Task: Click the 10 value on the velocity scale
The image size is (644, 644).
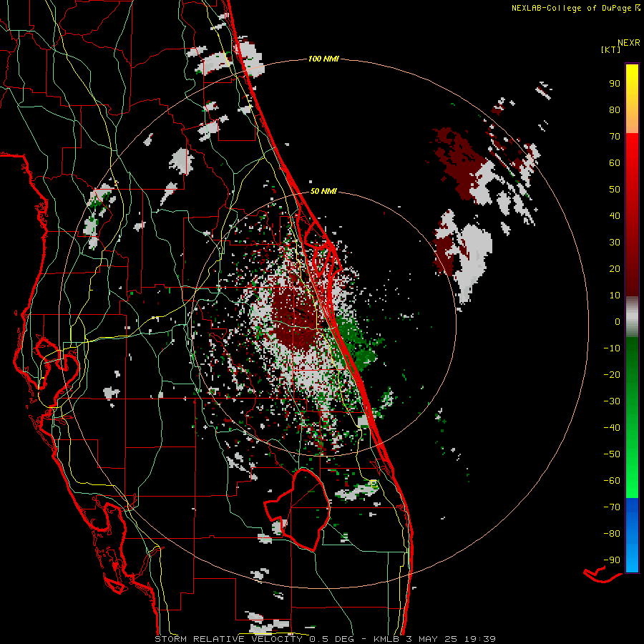Action: [x=615, y=296]
